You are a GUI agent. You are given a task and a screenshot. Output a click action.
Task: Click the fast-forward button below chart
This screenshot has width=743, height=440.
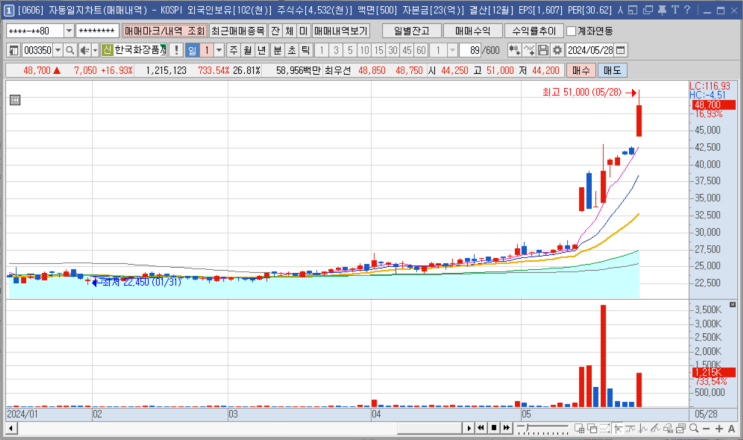pyautogui.click(x=507, y=428)
